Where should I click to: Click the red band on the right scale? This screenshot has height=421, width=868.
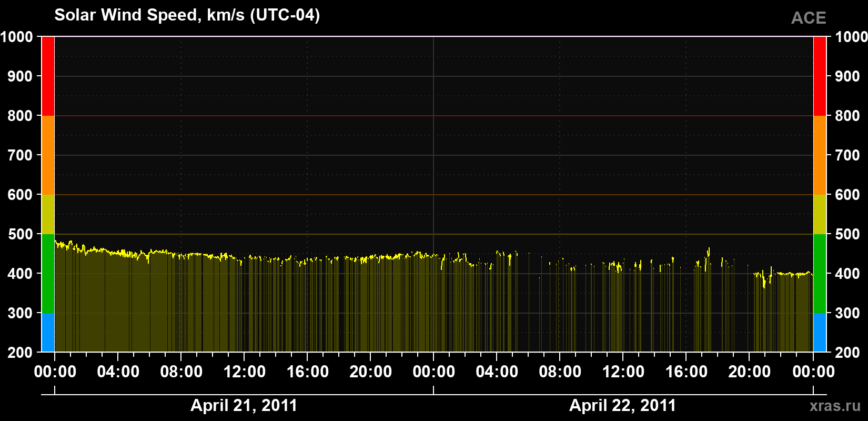coord(820,76)
